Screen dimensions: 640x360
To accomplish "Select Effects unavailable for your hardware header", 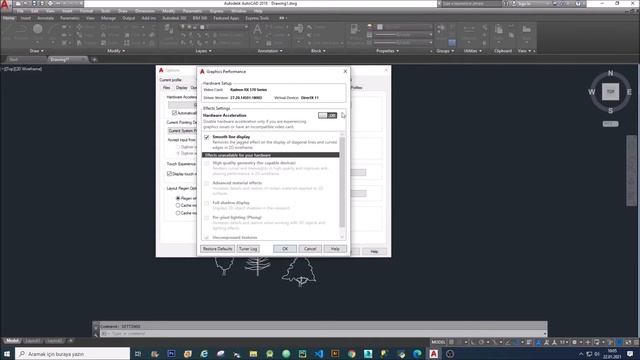I will coord(271,155).
